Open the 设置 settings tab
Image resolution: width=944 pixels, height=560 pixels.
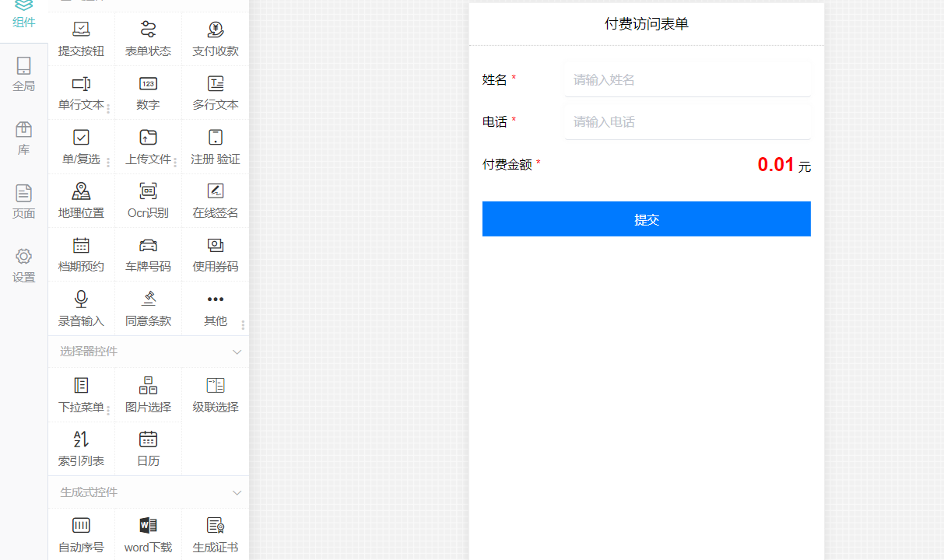[x=24, y=265]
